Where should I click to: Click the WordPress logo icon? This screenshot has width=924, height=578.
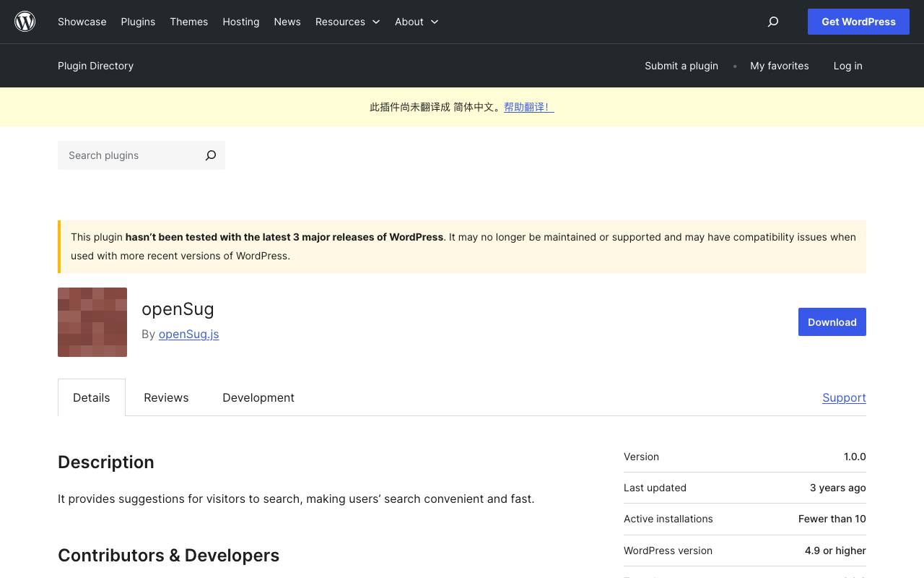coord(25,22)
